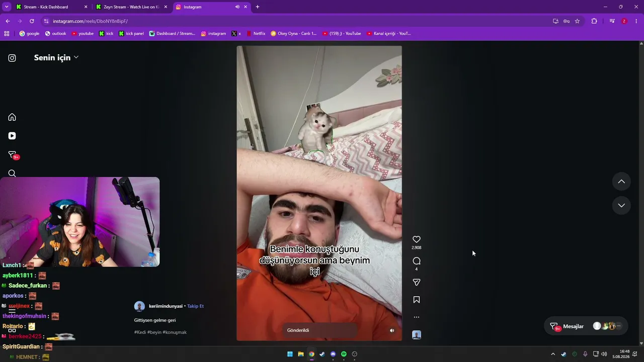Screen dimensions: 644x362
Task: Select the Instagram browser tab
Action: pos(211,7)
